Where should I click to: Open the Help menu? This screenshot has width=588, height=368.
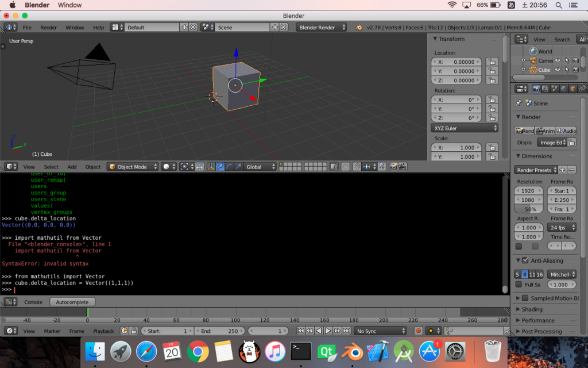click(99, 28)
